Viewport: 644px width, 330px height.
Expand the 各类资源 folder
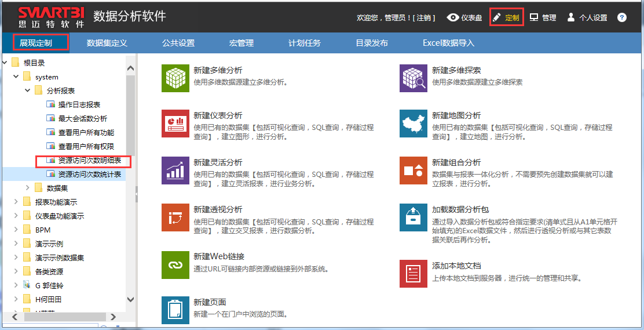point(16,271)
